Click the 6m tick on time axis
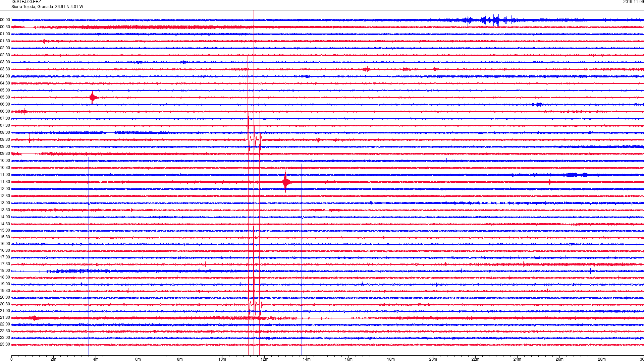This screenshot has width=644, height=362. [138, 359]
